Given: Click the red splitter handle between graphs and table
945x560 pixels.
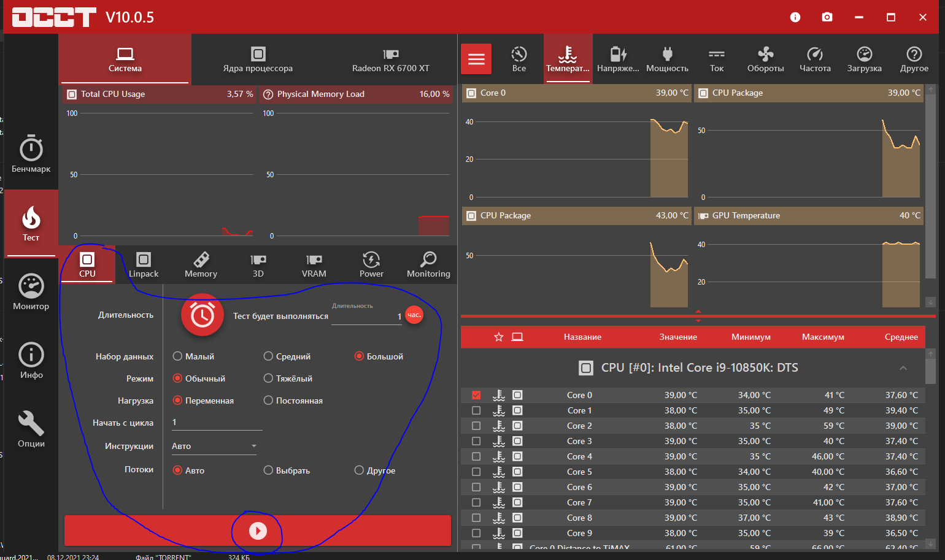Looking at the screenshot, I should (x=698, y=316).
